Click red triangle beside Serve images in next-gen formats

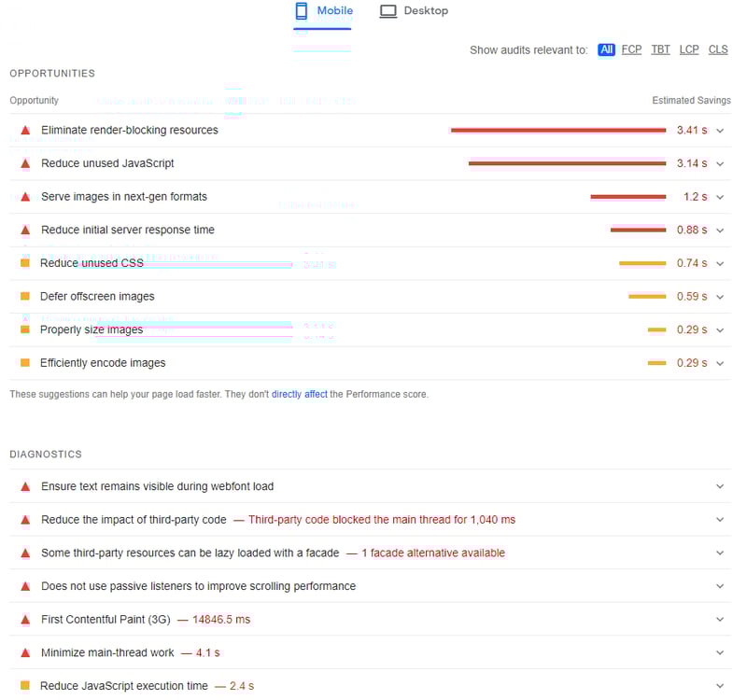tap(26, 197)
